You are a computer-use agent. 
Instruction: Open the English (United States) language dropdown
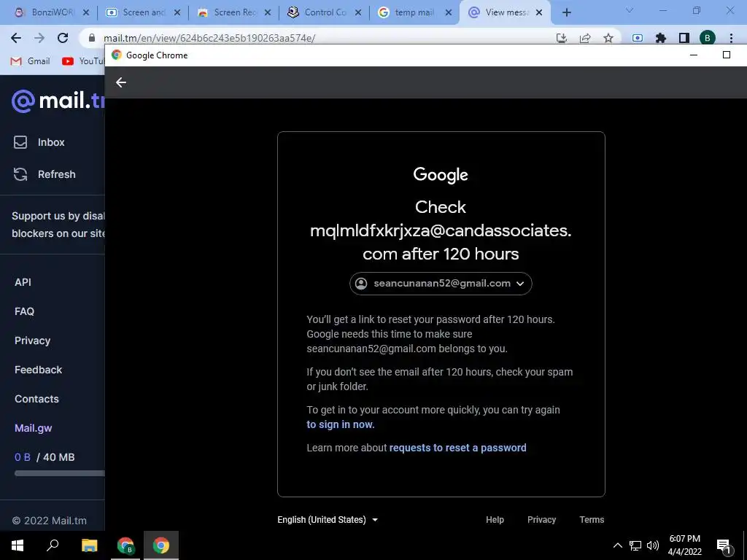(x=328, y=519)
